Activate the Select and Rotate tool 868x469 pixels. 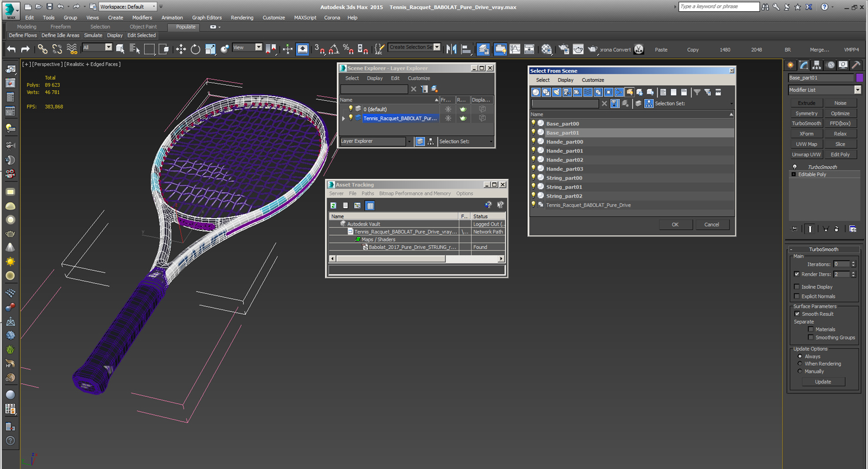pyautogui.click(x=195, y=49)
